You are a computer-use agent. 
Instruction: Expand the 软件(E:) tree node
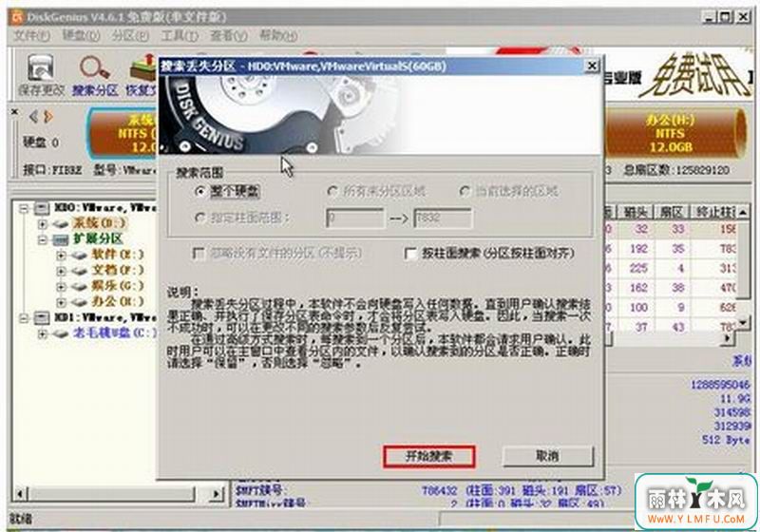(x=62, y=255)
